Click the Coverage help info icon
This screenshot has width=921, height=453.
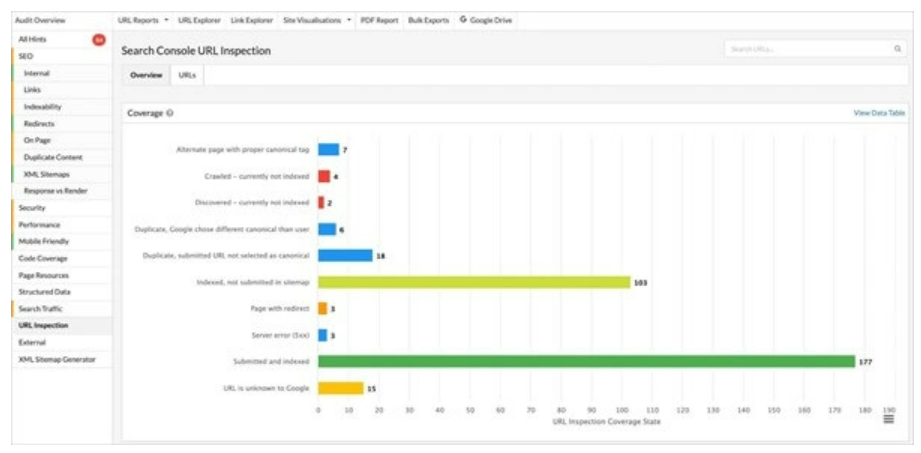[x=169, y=113]
